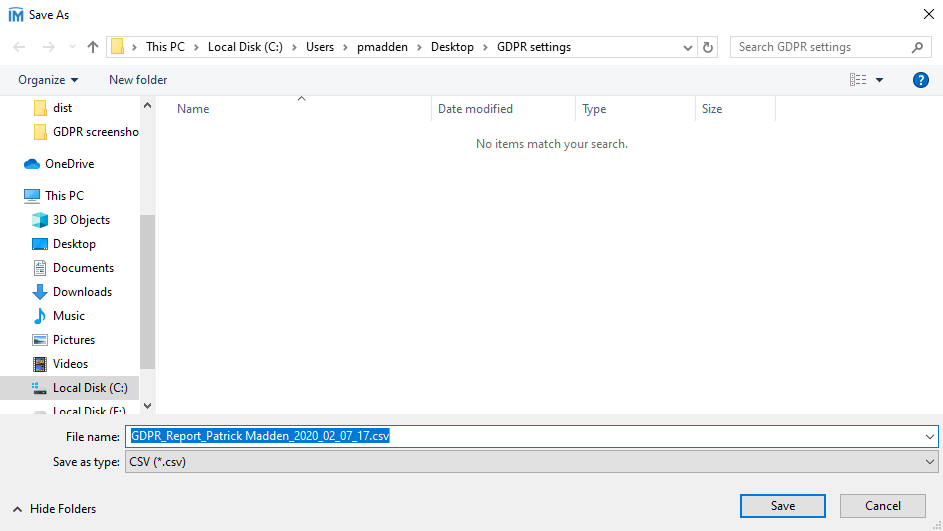The image size is (943, 531).
Task: Select OneDrive in navigation pane
Action: tap(69, 164)
